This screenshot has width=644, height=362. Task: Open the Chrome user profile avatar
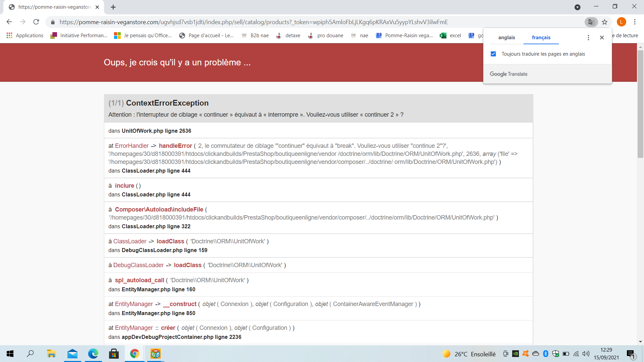point(621,22)
